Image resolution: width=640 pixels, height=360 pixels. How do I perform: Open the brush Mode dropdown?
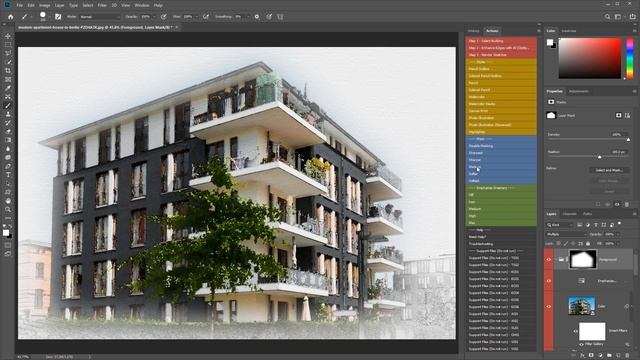coord(100,17)
